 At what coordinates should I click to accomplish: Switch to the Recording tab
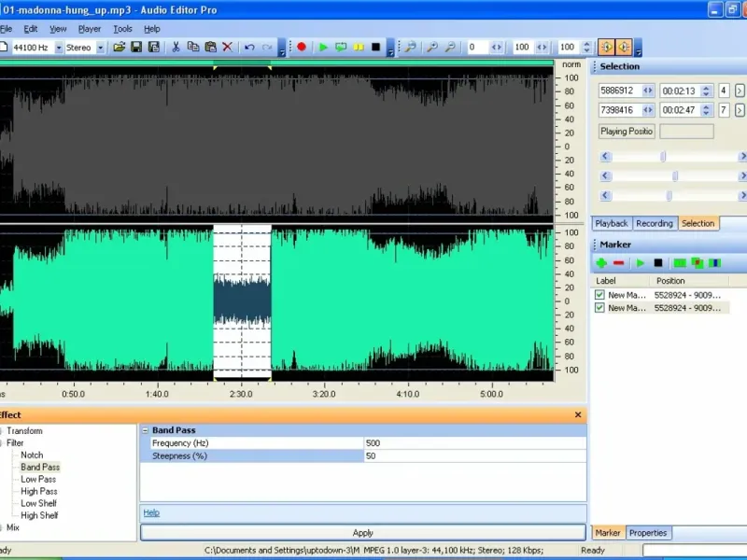pyautogui.click(x=654, y=223)
